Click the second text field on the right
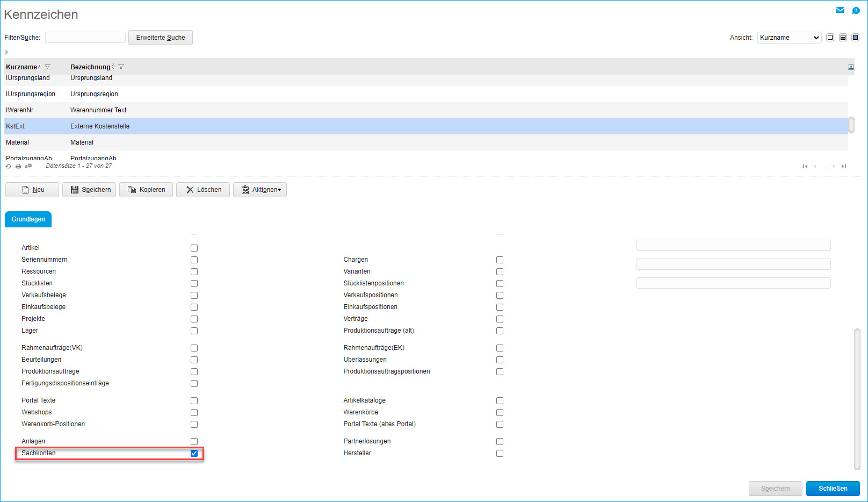This screenshot has height=502, width=868. pyautogui.click(x=734, y=264)
